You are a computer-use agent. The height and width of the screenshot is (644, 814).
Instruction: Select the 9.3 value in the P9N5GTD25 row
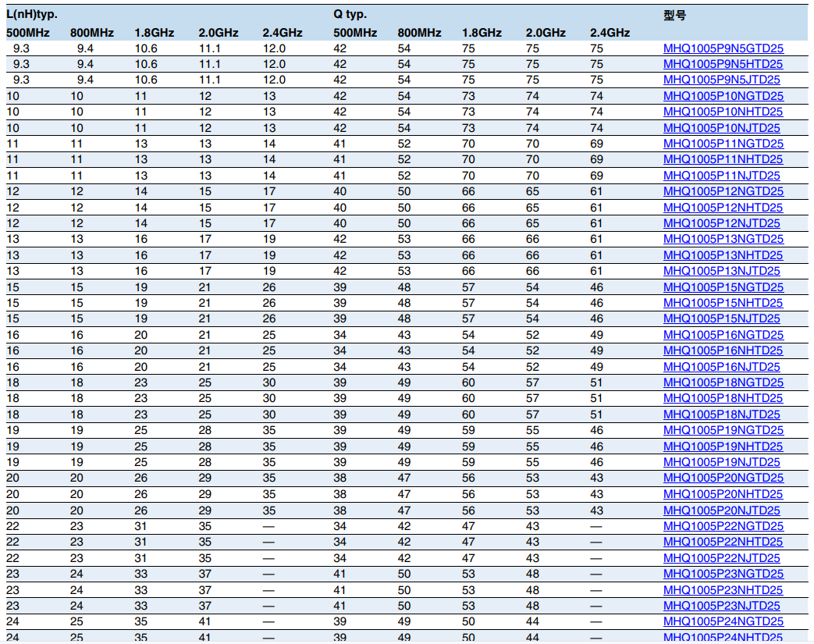pos(21,48)
